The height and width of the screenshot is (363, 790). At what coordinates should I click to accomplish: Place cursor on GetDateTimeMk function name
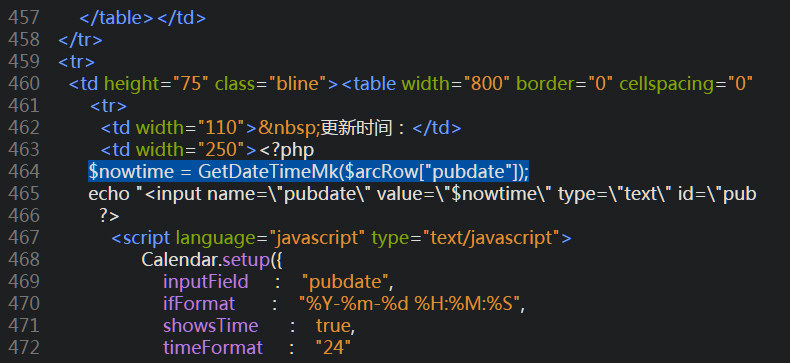pos(269,171)
